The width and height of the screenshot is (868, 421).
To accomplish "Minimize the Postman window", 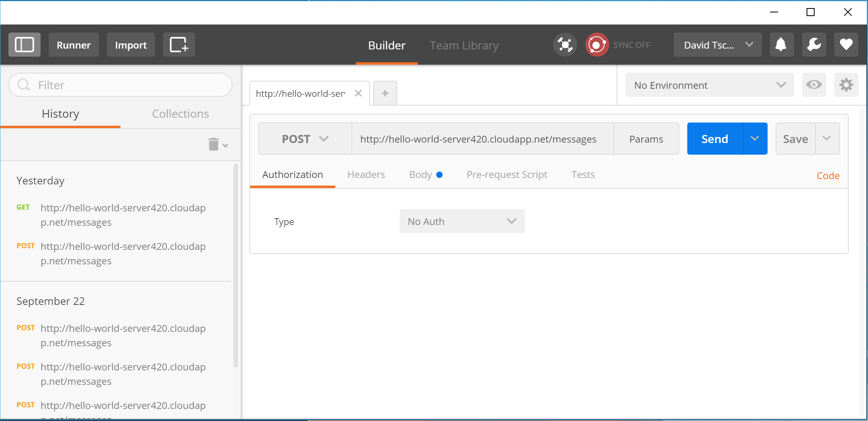I will click(x=774, y=12).
